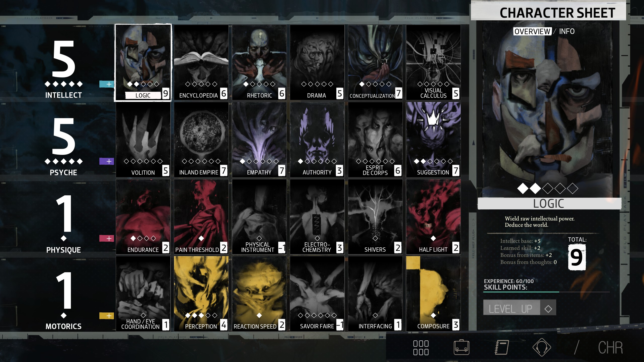Image resolution: width=644 pixels, height=362 pixels.
Task: Click the 'Skill Points:' label
Action: pyautogui.click(x=505, y=287)
